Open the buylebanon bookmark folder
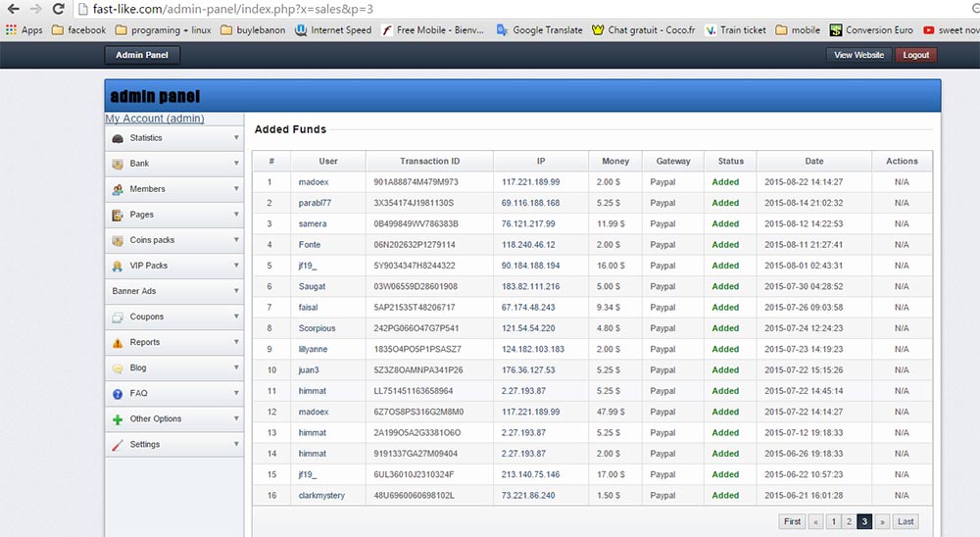This screenshot has width=980, height=537. 253,30
